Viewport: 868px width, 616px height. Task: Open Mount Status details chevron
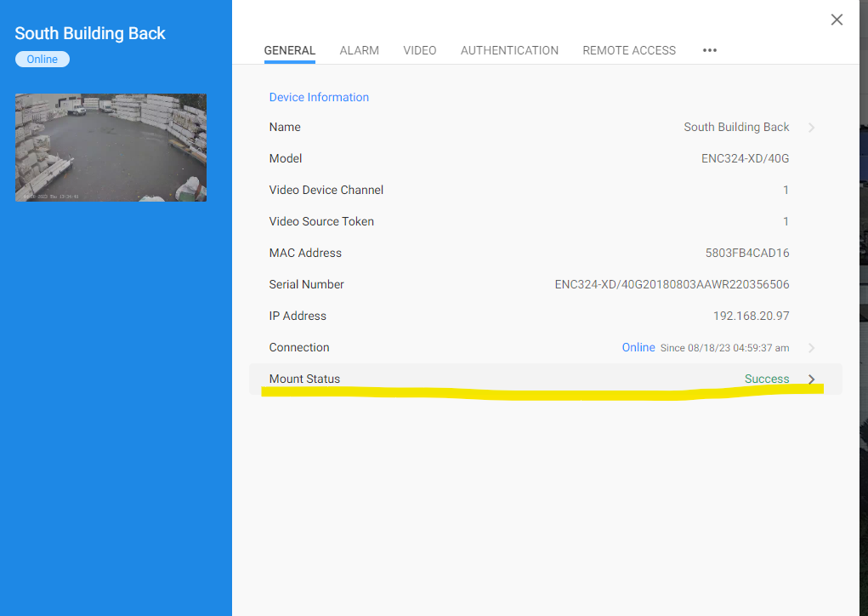click(x=811, y=379)
